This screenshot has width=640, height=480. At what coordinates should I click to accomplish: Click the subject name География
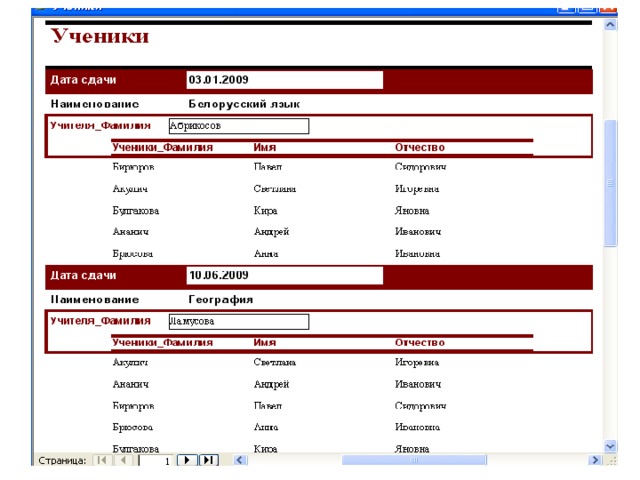pos(221,300)
